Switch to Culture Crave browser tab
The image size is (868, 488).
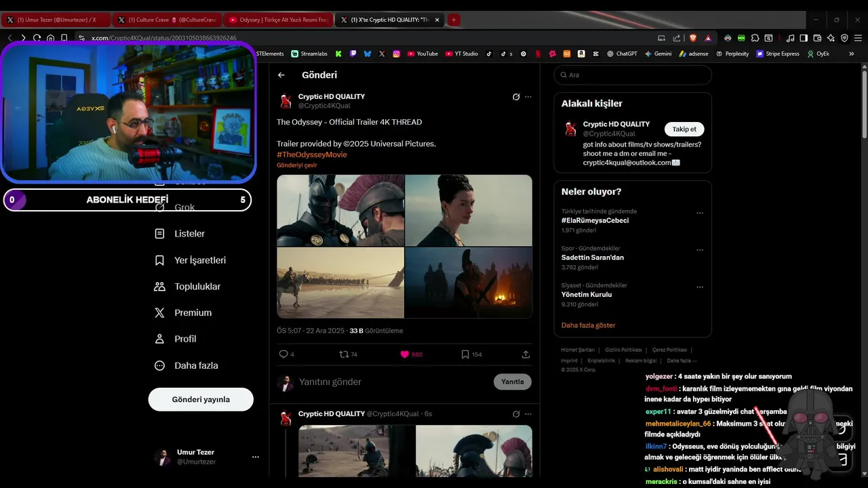166,20
